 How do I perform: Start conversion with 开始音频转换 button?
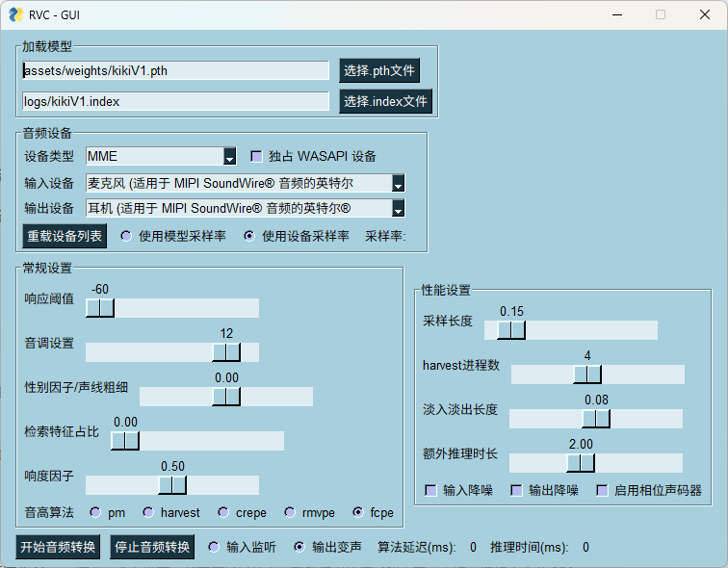tap(58, 547)
